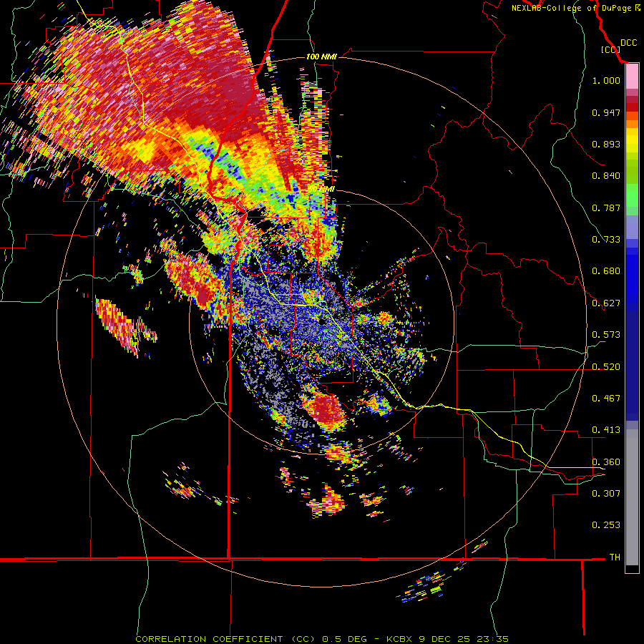Select the 1.000 scale value
The height and width of the screenshot is (644, 644).
(x=606, y=80)
